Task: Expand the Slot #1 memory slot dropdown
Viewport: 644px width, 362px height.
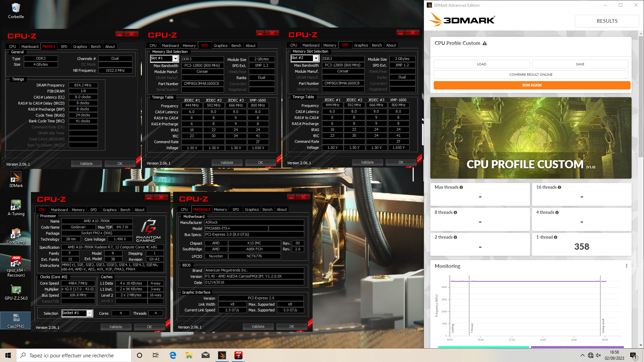Action: tap(175, 59)
